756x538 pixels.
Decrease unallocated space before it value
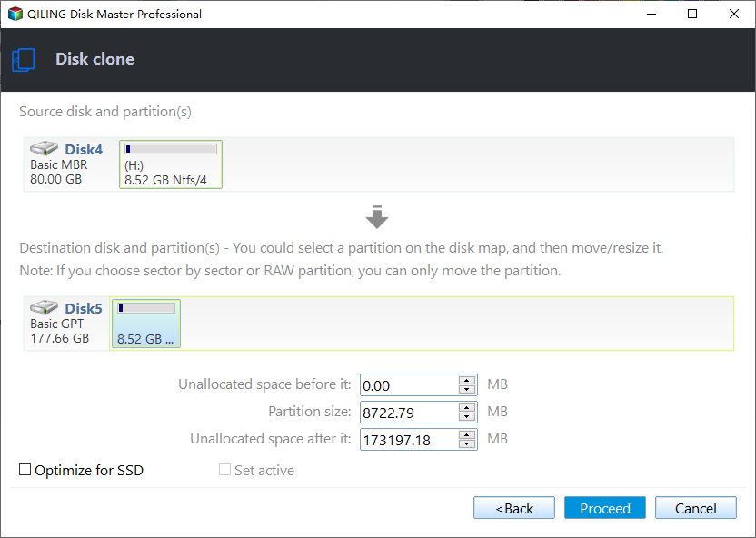pos(467,389)
